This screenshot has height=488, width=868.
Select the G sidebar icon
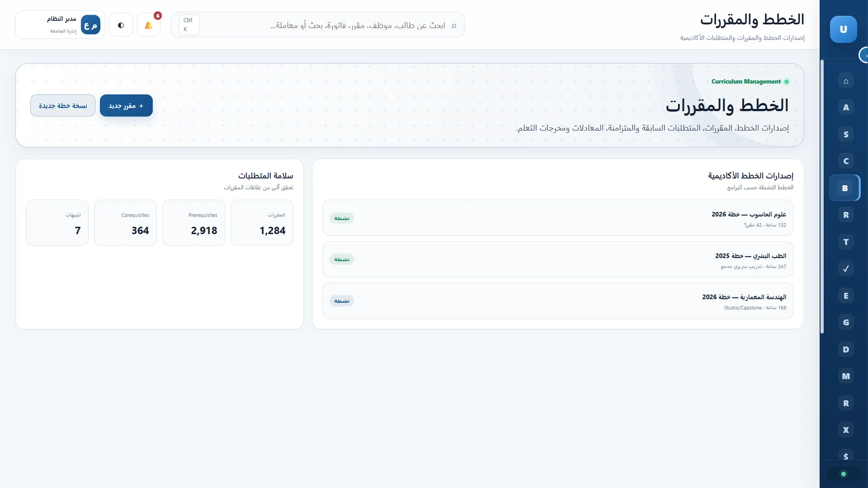tap(846, 322)
